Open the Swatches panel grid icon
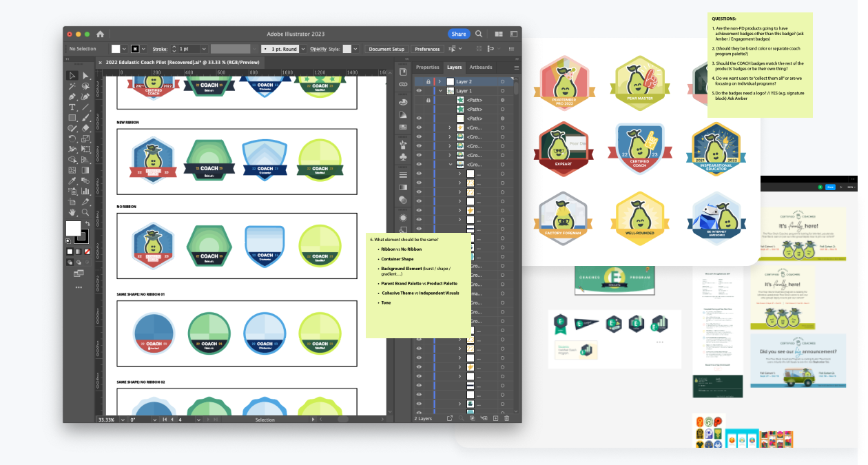Image resolution: width=868 pixels, height=465 pixels. click(x=403, y=127)
